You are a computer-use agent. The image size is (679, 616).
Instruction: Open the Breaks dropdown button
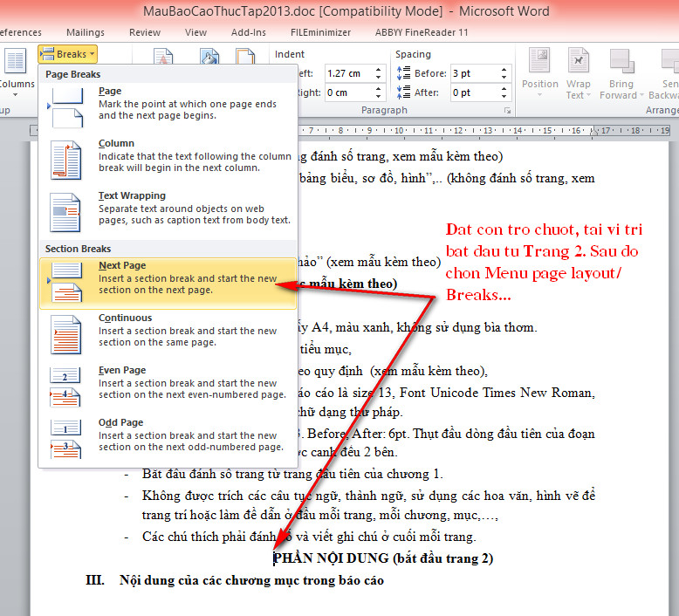(x=67, y=54)
